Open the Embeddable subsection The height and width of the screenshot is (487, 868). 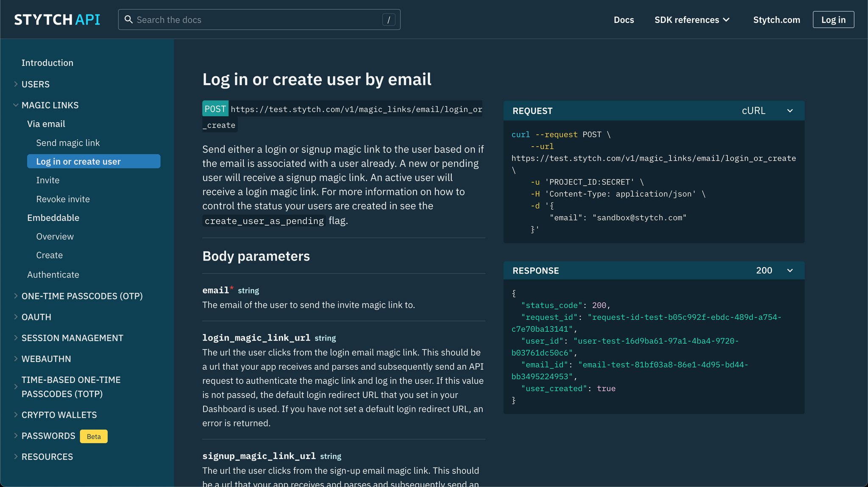click(x=53, y=218)
